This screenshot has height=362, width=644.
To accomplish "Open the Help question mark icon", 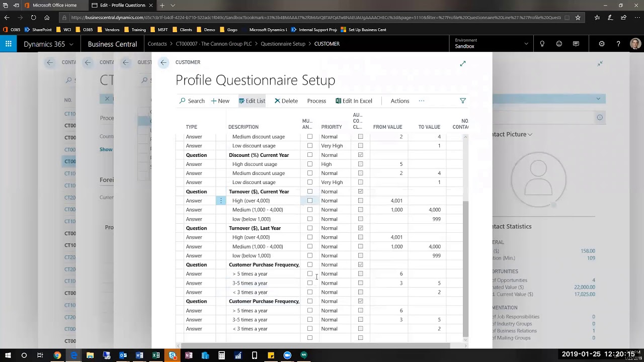I will [x=618, y=44].
